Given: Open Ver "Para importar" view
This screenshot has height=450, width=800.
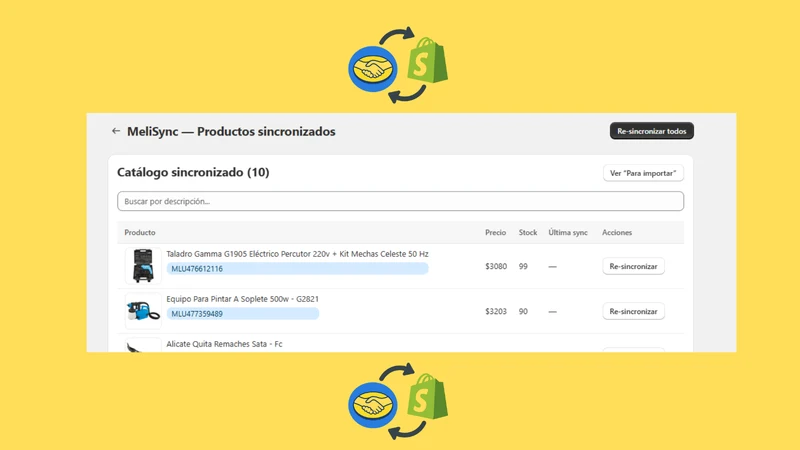Looking at the screenshot, I should click(643, 173).
